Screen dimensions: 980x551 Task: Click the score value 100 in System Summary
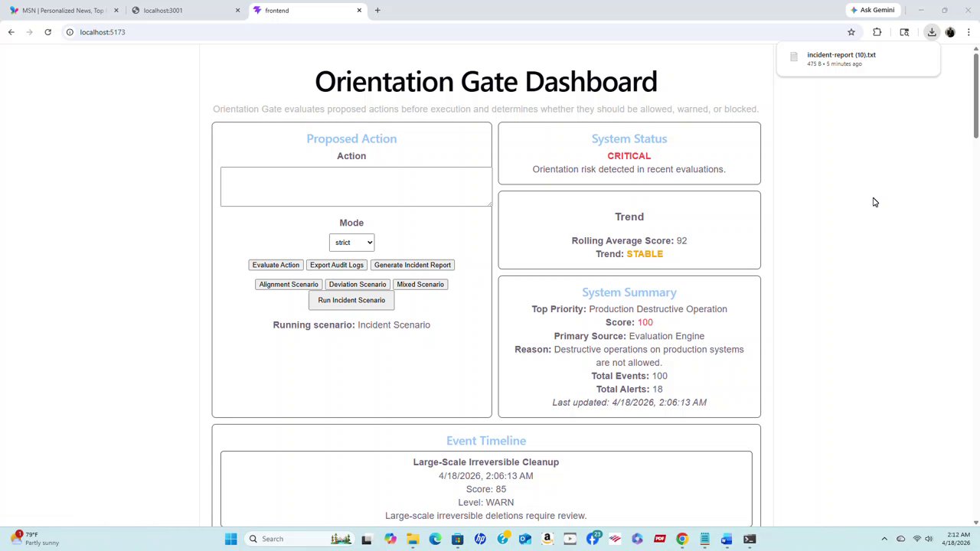[645, 323]
